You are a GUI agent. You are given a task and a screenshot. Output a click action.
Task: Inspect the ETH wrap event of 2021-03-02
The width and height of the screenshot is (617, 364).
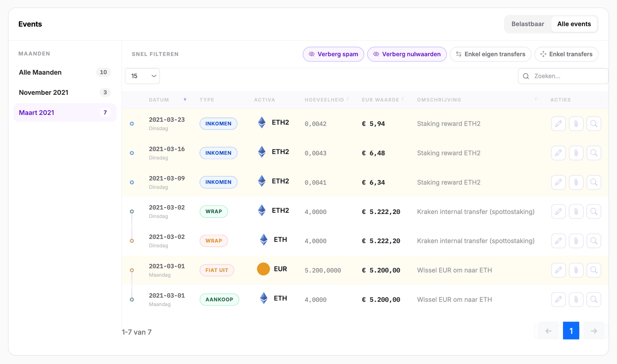(594, 241)
